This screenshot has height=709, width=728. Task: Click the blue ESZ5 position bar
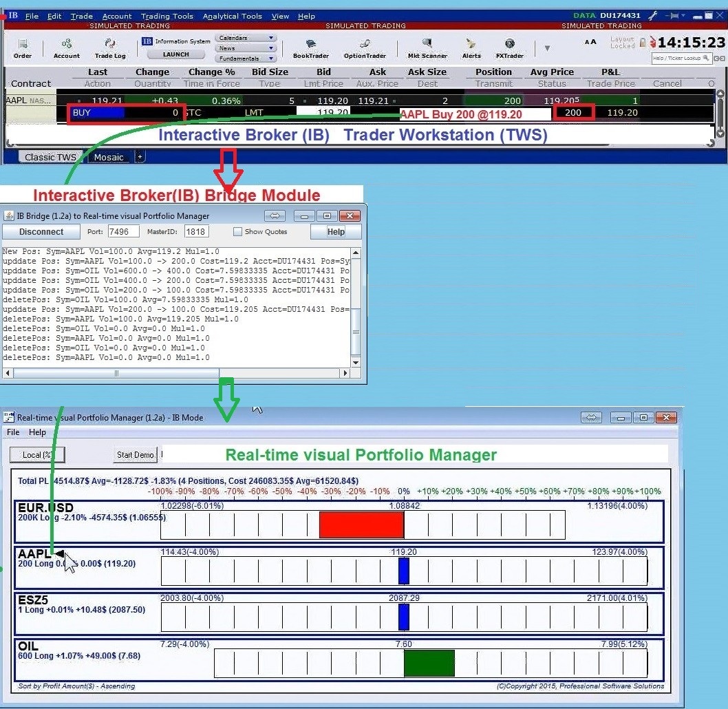pyautogui.click(x=404, y=617)
